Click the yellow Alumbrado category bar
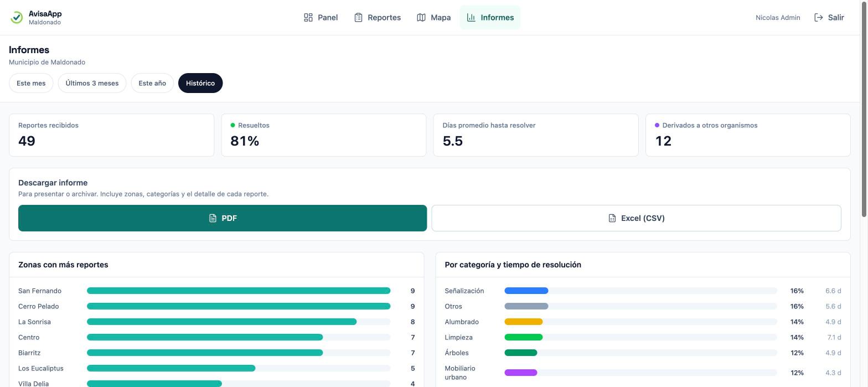 point(523,322)
